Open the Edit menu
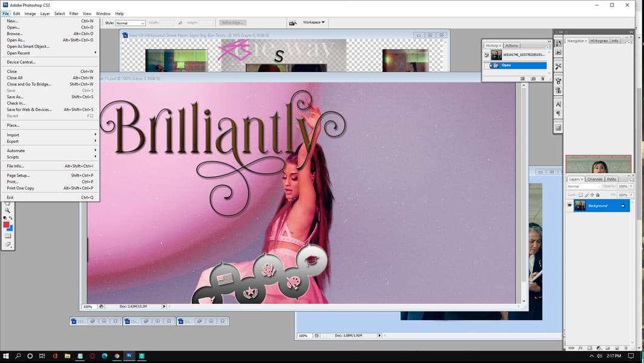 tap(16, 13)
